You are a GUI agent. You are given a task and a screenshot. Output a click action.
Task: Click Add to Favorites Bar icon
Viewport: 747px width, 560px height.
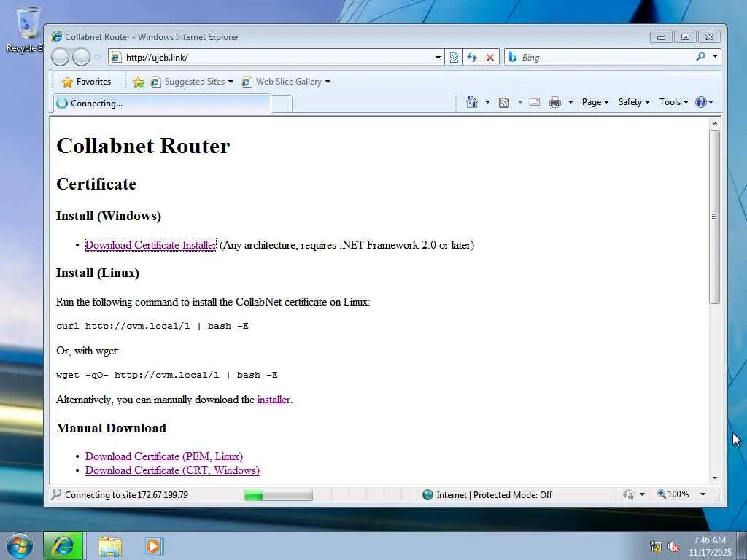coord(139,82)
